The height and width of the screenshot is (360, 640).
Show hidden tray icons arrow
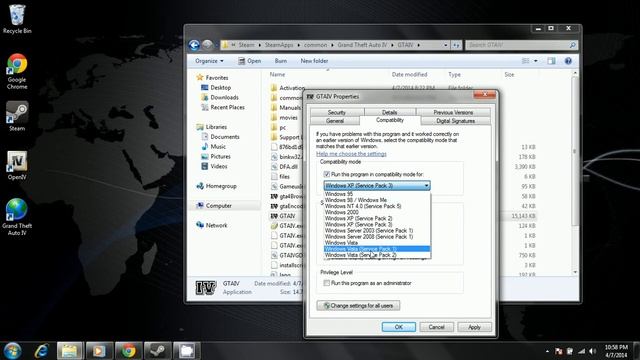[x=547, y=351]
